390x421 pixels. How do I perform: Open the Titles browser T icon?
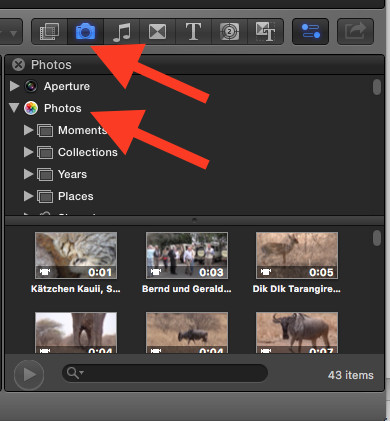point(193,32)
